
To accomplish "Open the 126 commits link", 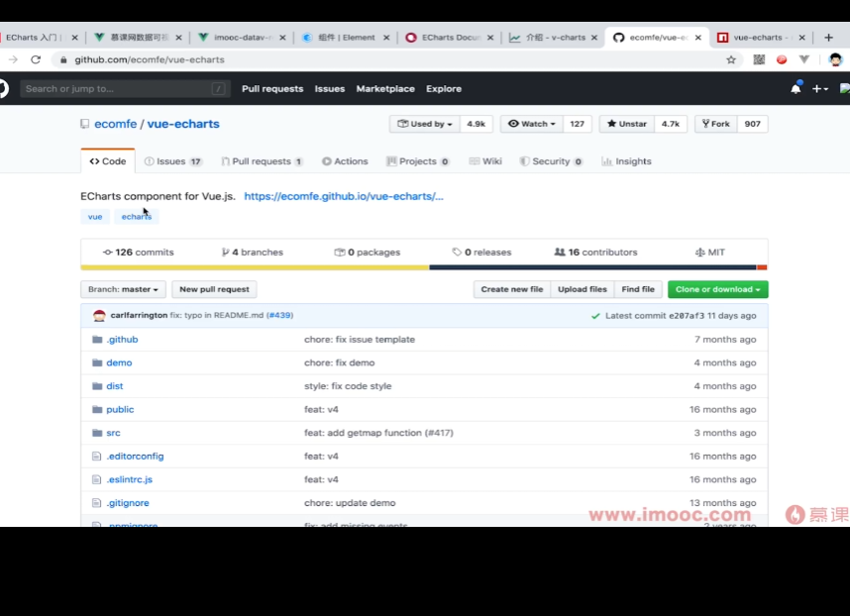I will 139,252.
